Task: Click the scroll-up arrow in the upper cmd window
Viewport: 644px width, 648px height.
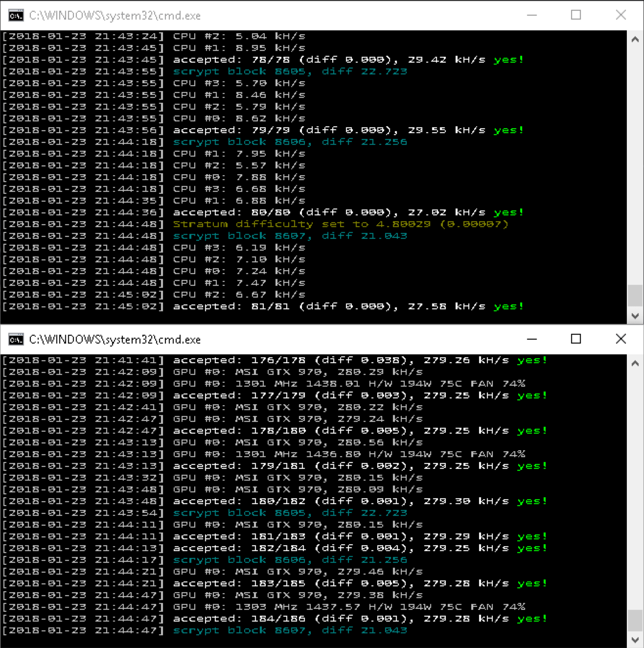Action: click(x=635, y=39)
